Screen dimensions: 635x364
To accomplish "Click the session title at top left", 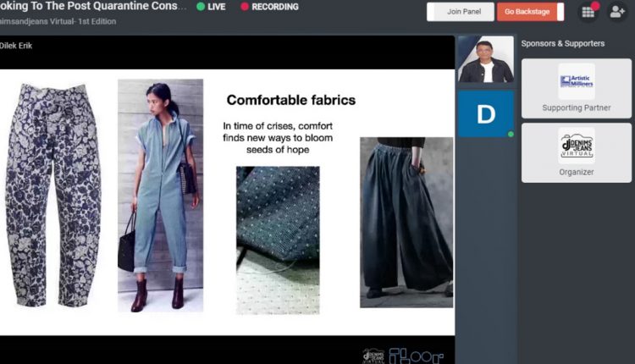I will click(x=93, y=6).
